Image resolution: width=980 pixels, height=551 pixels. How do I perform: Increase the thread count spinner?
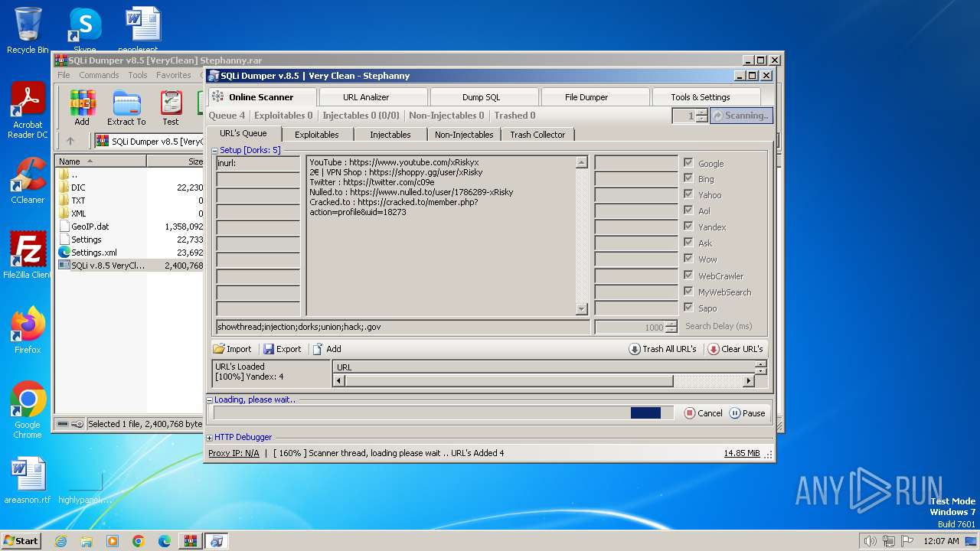coord(702,112)
